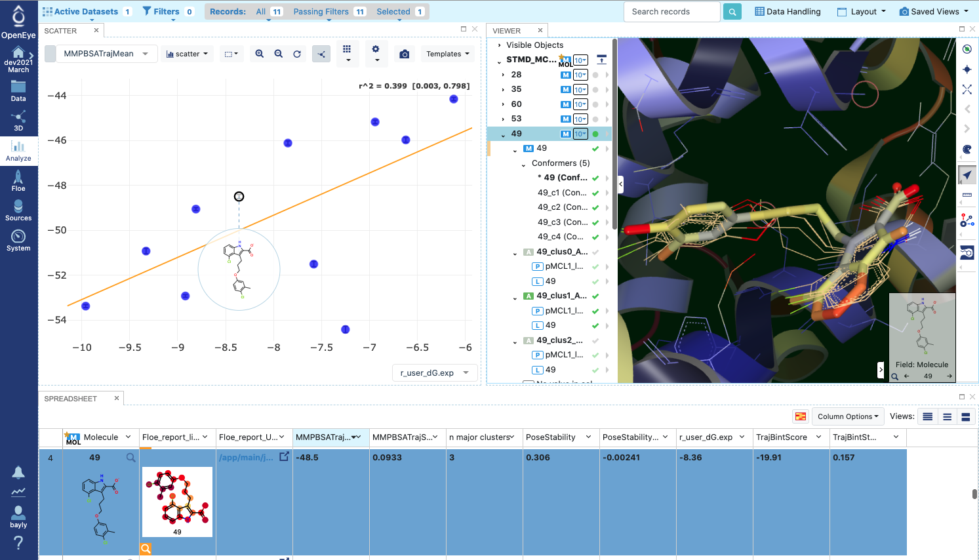Take a snapshot of the scatter plot
The image size is (979, 560).
click(405, 54)
